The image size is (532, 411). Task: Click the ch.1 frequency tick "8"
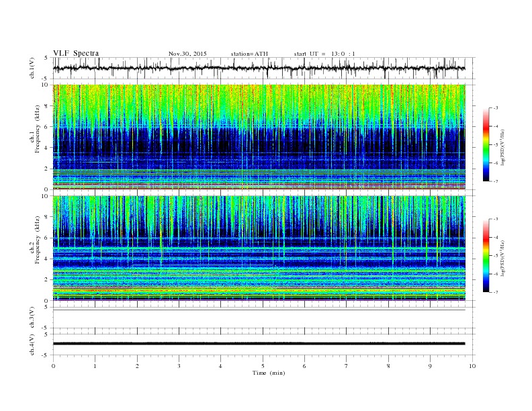47,106
